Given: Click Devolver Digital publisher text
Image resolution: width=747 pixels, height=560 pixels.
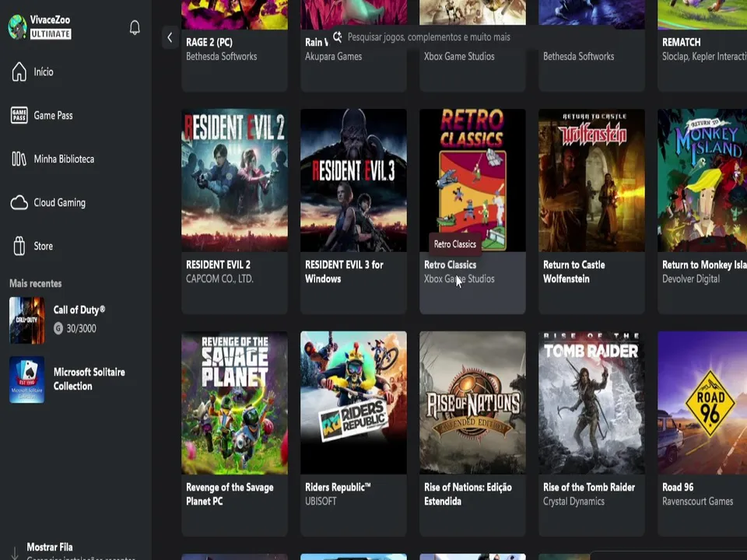Looking at the screenshot, I should coord(691,279).
